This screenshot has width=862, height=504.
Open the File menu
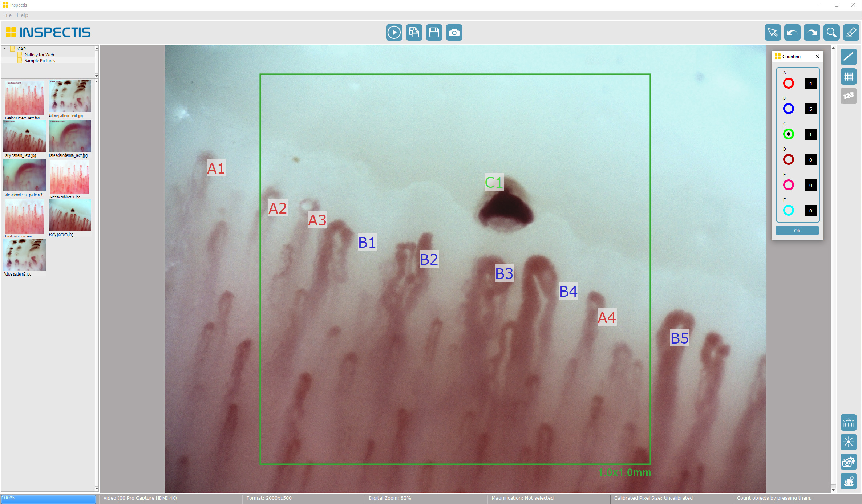(8, 15)
